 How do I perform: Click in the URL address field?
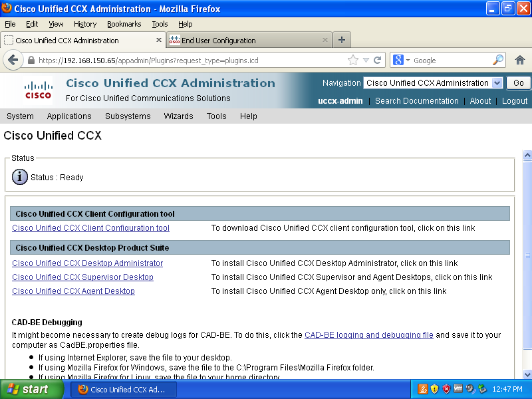(x=192, y=61)
